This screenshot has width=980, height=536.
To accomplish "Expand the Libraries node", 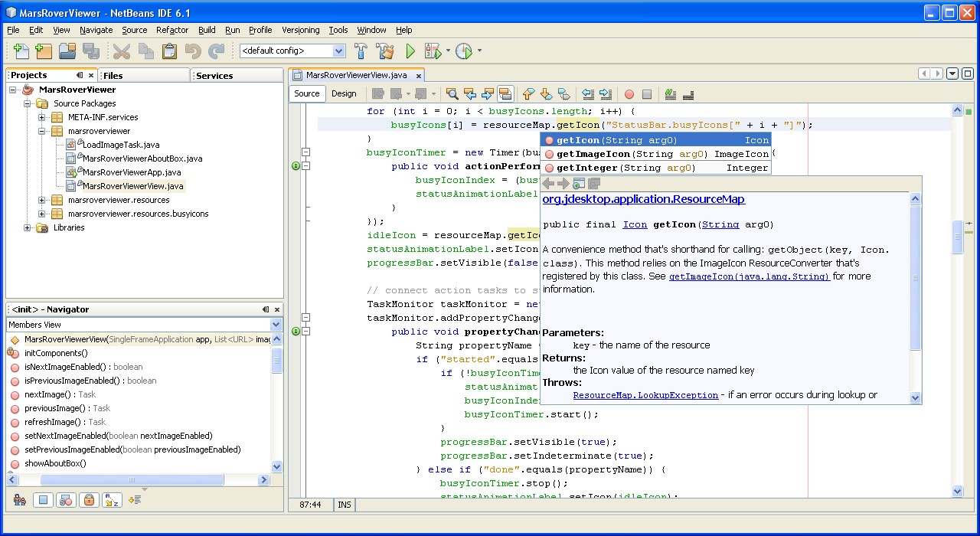I will (28, 227).
